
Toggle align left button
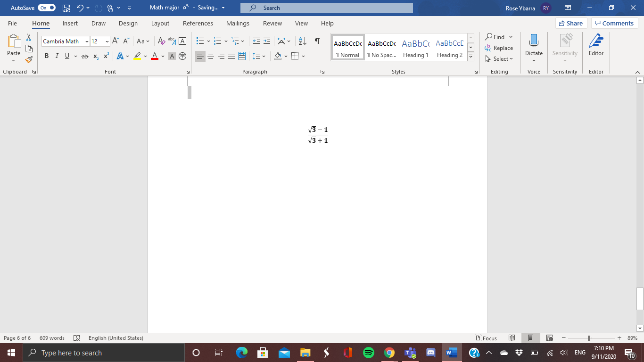(200, 56)
